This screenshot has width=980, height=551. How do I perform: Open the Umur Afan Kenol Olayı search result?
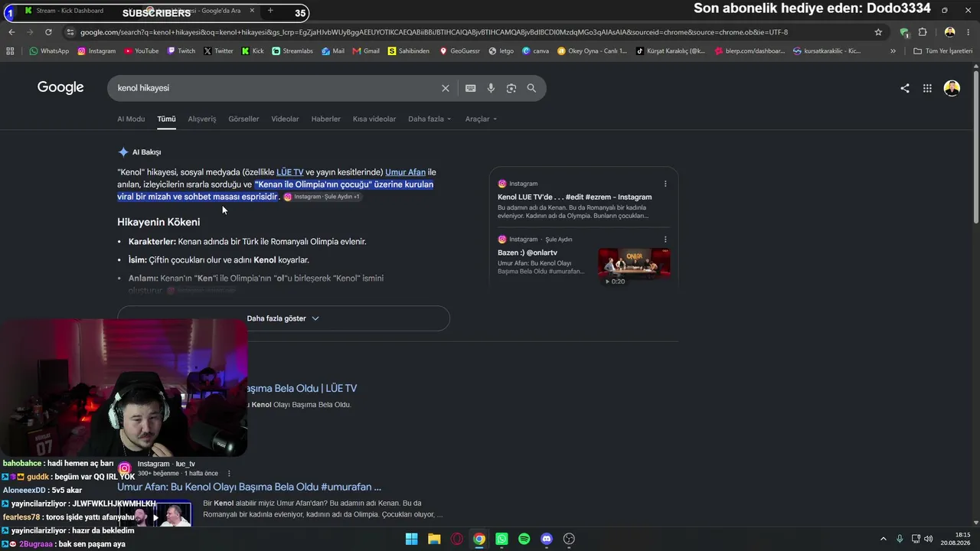pos(249,487)
